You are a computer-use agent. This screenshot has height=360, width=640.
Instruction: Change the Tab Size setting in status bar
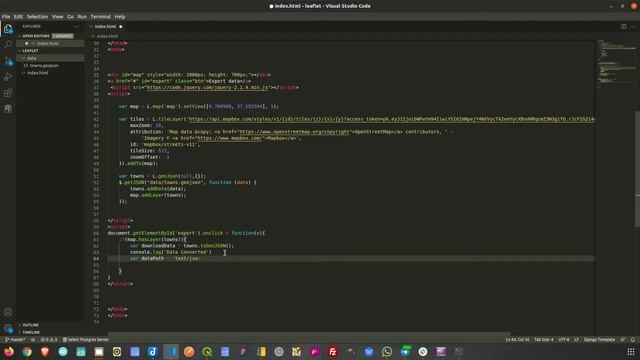[544, 339]
